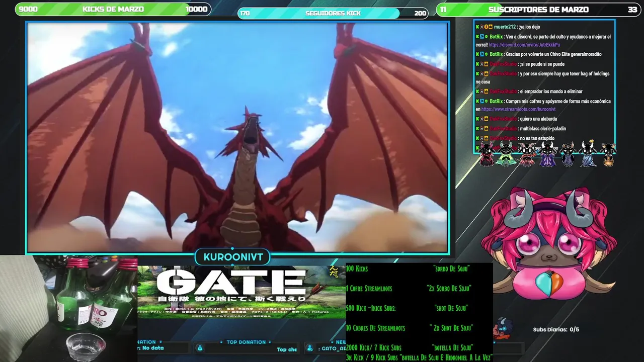Click the chat message "quiero una alabarda"
644x362 pixels.
[x=538, y=119]
